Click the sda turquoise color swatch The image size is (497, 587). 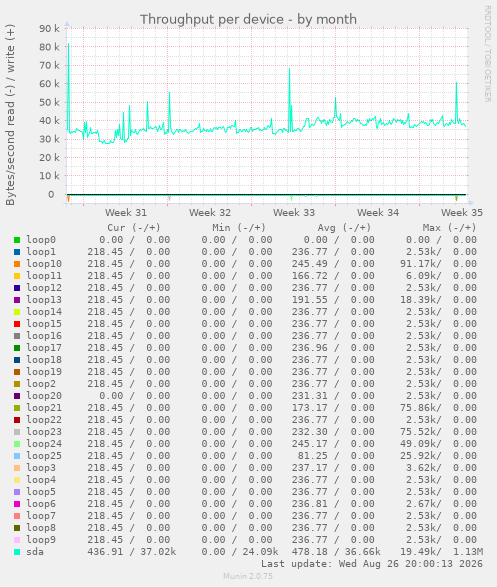(x=17, y=552)
